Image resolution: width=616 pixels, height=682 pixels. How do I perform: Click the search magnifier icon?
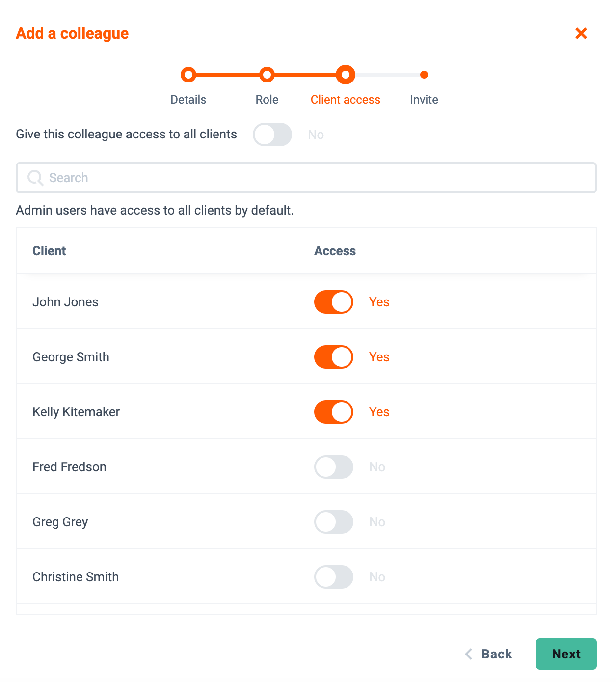point(35,178)
